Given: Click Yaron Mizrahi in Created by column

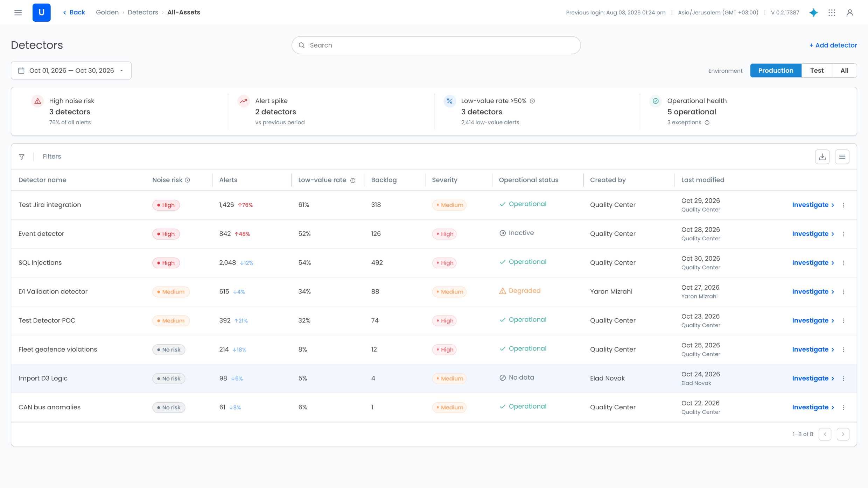Looking at the screenshot, I should pyautogui.click(x=611, y=292).
